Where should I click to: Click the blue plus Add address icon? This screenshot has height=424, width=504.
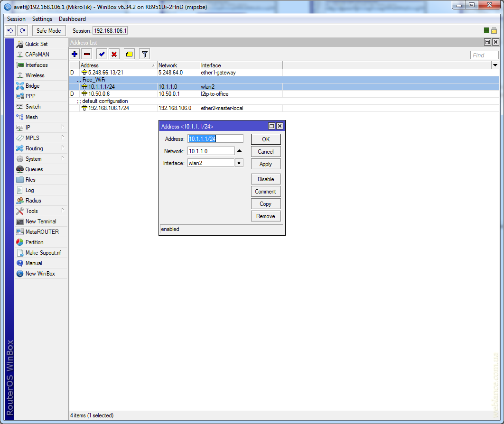coord(75,54)
